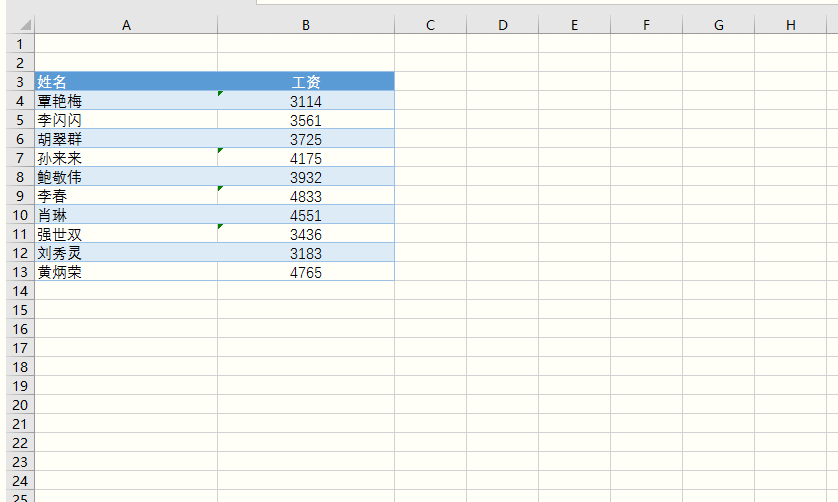Screen dimensions: 838x502
Task: Select column E header
Action: point(575,25)
